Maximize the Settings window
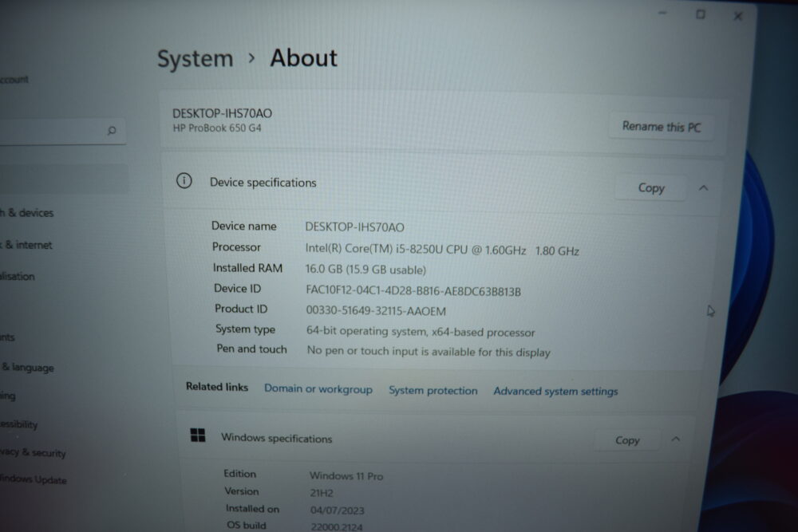798x532 pixels. pyautogui.click(x=701, y=14)
